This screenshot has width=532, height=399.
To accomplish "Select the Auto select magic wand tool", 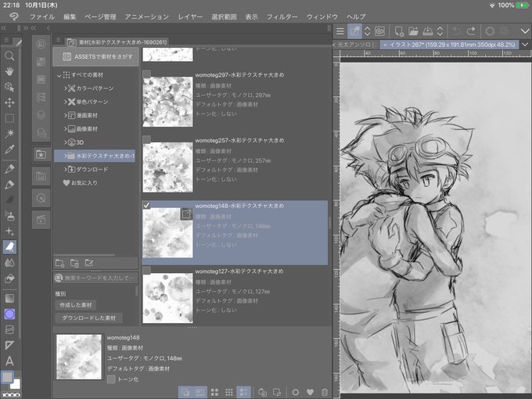I will pyautogui.click(x=9, y=133).
